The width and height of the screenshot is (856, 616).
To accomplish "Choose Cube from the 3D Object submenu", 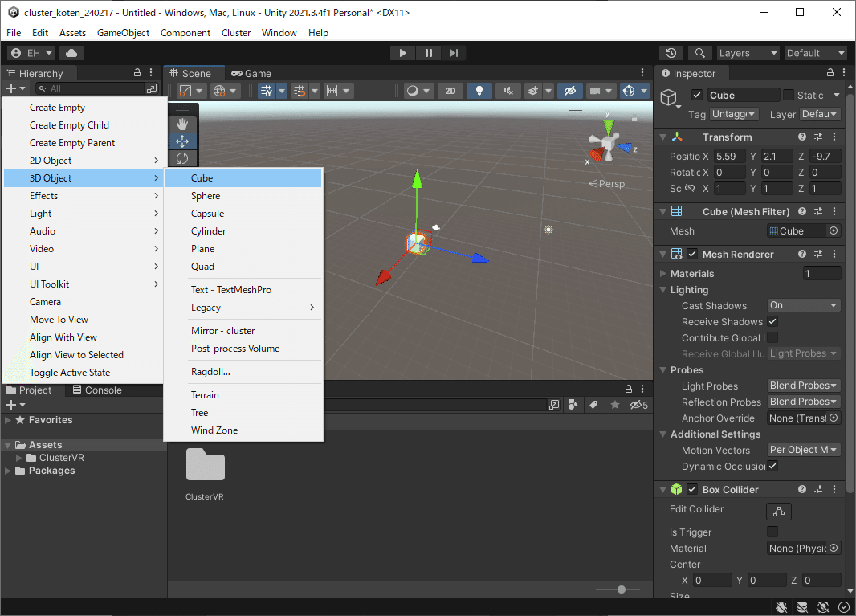I will point(243,178).
